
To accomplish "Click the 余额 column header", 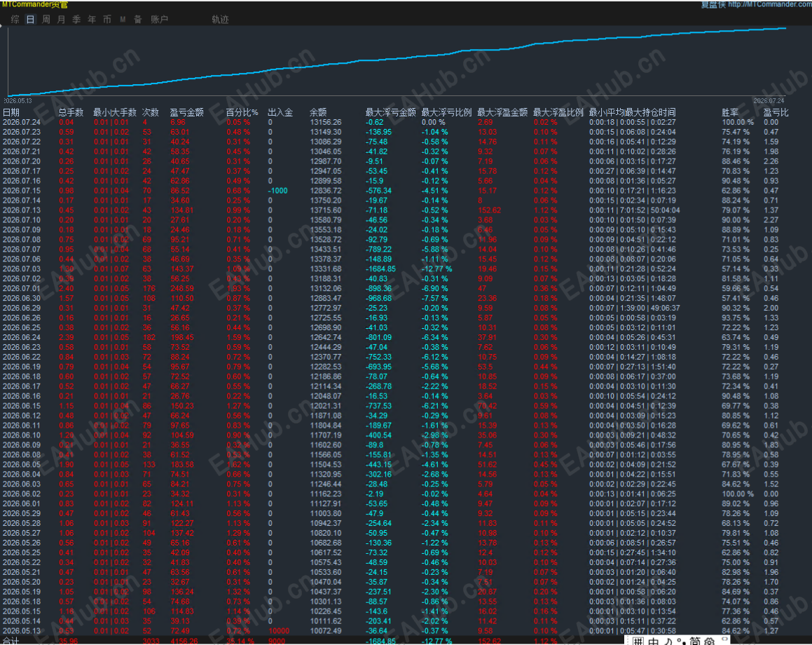I will pos(318,112).
